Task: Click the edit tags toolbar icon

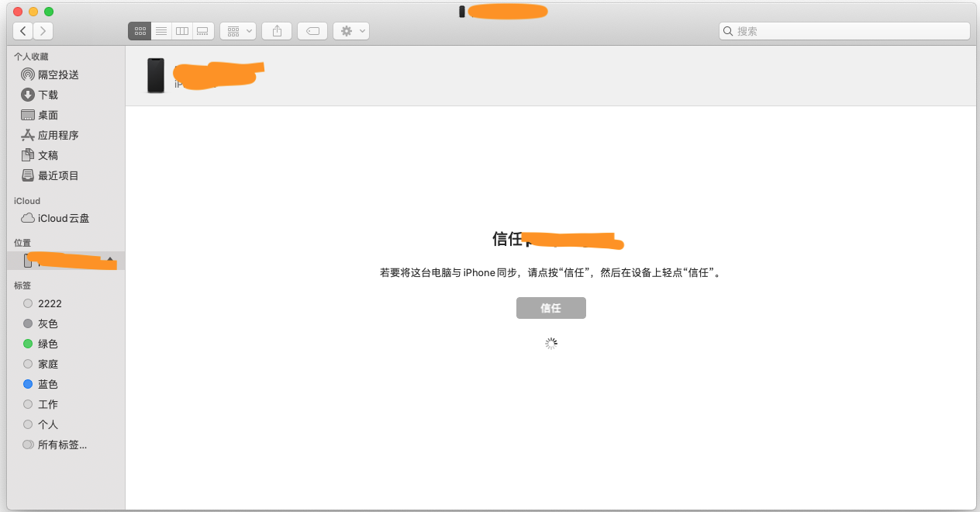Action: pos(312,31)
